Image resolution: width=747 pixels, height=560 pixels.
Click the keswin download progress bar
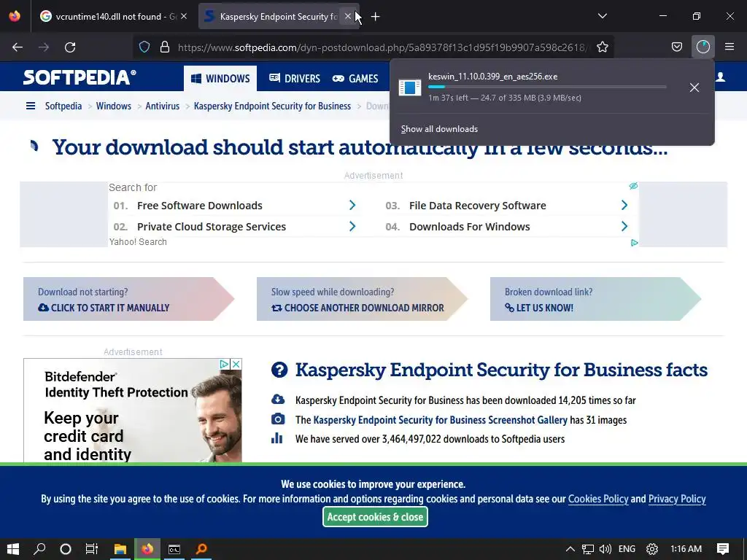[x=547, y=87]
